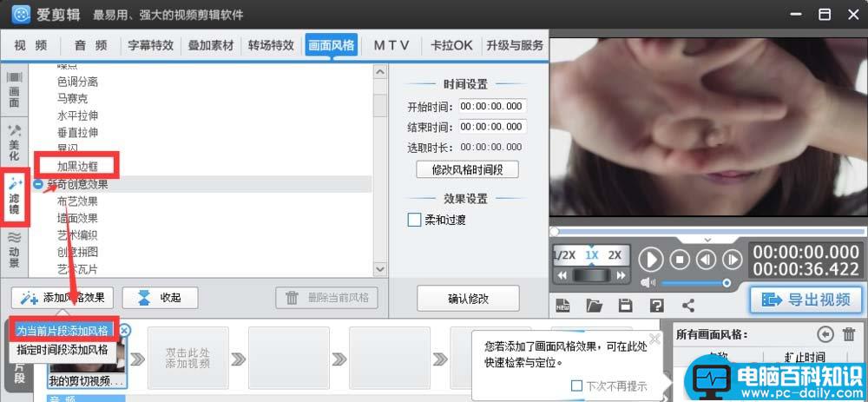Click the 结束时间 field
The image size is (868, 402).
click(493, 127)
